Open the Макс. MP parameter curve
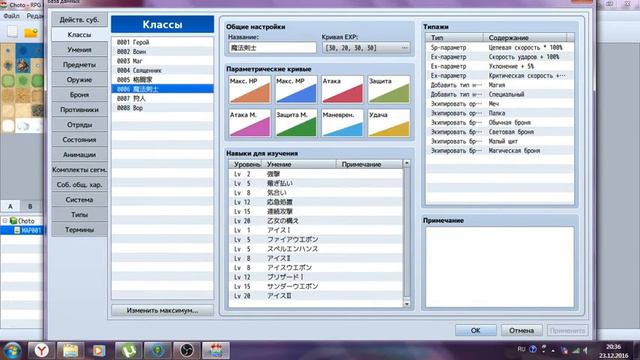Viewport: 640px width, 360px height. click(296, 89)
